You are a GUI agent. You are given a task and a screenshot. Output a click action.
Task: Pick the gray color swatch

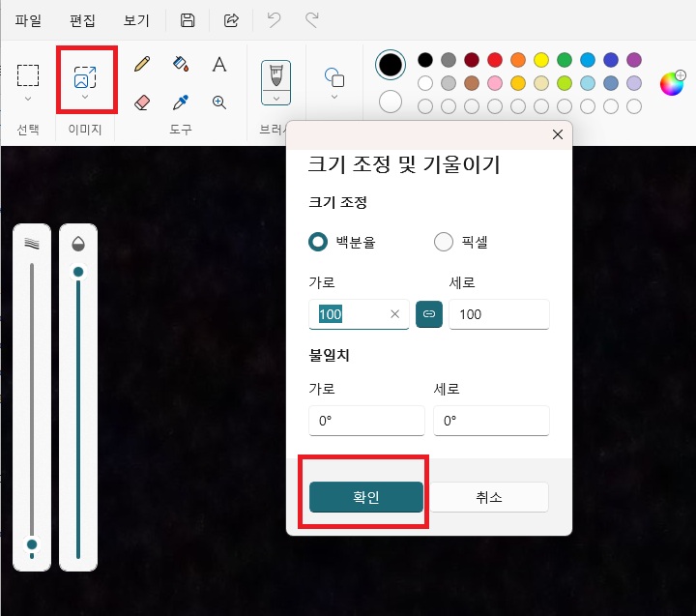tap(449, 60)
